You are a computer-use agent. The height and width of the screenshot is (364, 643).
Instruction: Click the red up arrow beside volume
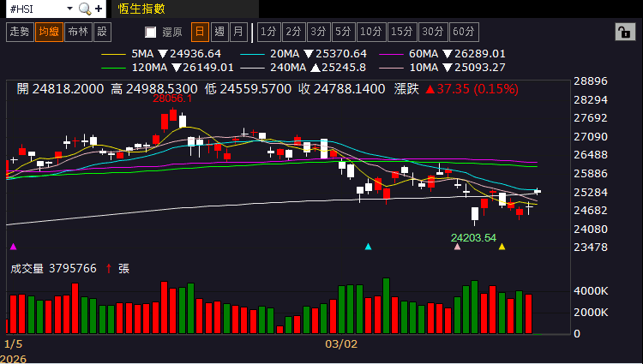pos(108,268)
